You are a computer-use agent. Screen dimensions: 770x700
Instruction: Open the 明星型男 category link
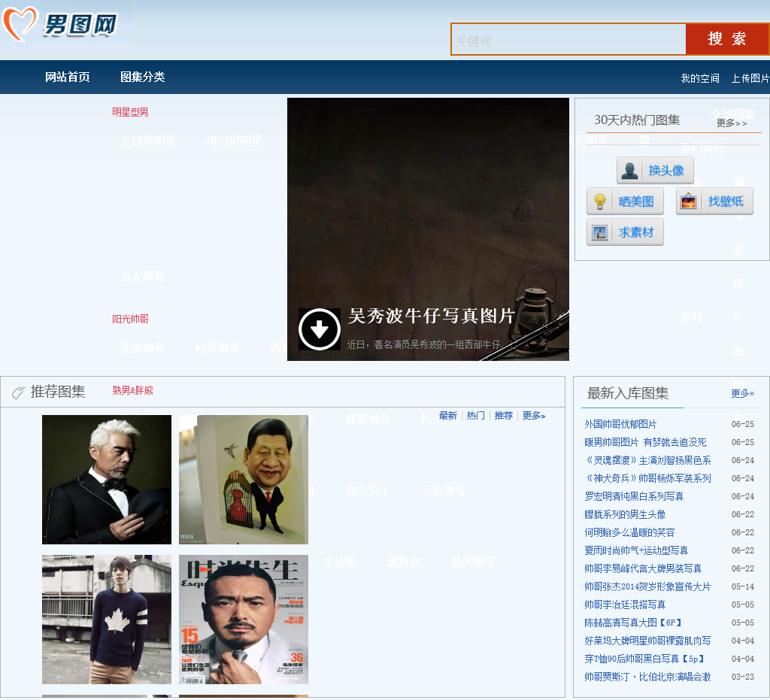pyautogui.click(x=130, y=112)
